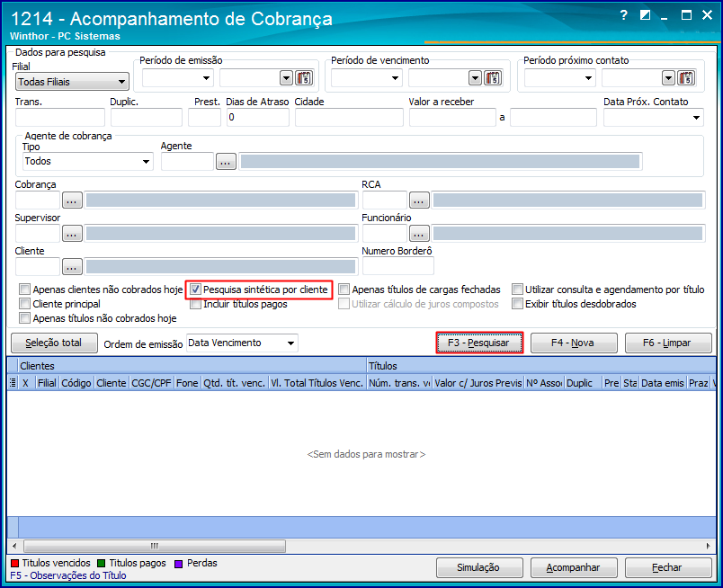Click the Qtd. tít. venc. column header
The width and height of the screenshot is (723, 588).
click(x=234, y=383)
